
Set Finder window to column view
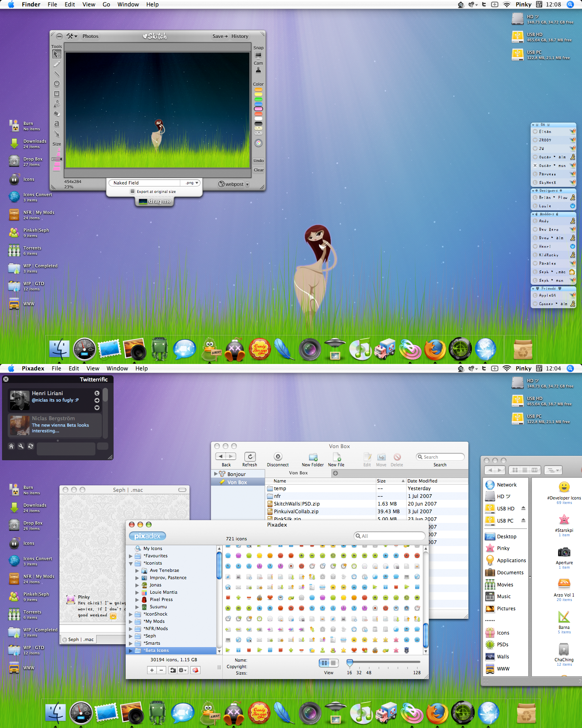pyautogui.click(x=535, y=470)
